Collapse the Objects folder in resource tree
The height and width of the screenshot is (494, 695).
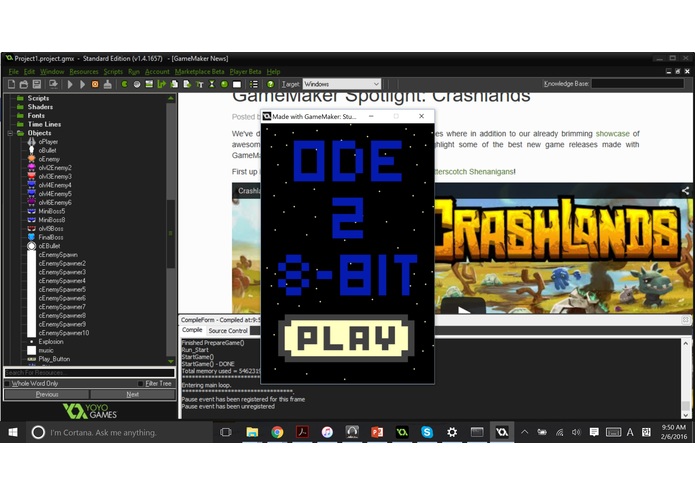click(x=10, y=133)
